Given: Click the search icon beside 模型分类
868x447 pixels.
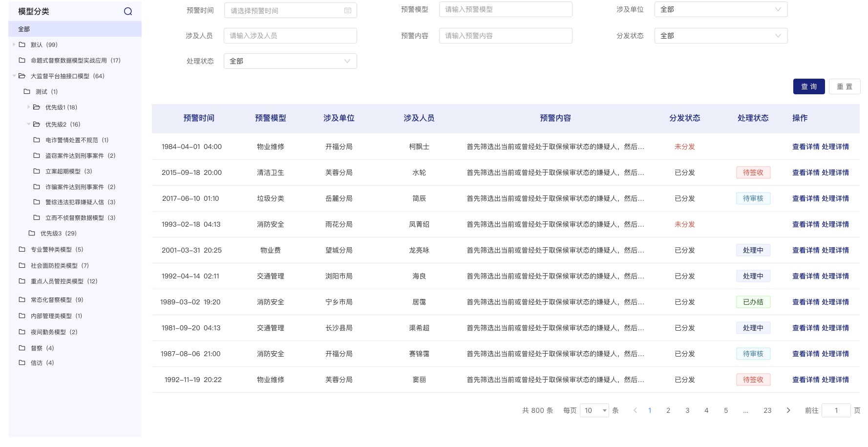Looking at the screenshot, I should coord(128,11).
